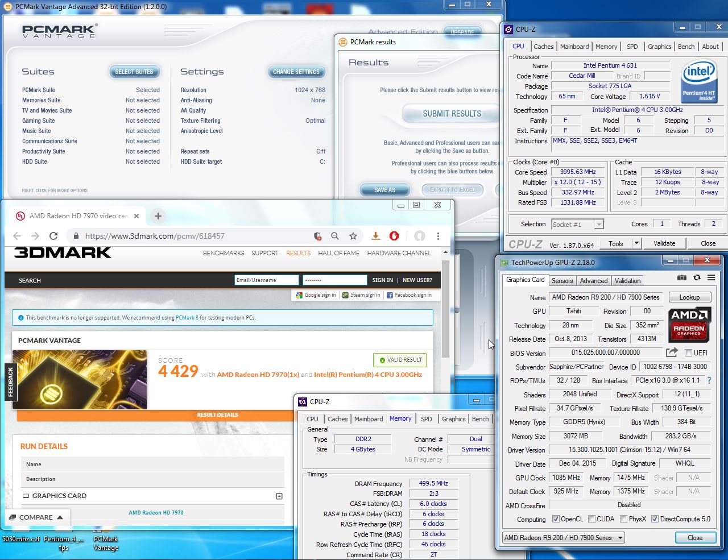Viewport: 728px width, 560px height.
Task: Switch to the Advanced tab in GPU-Z
Action: [x=594, y=280]
